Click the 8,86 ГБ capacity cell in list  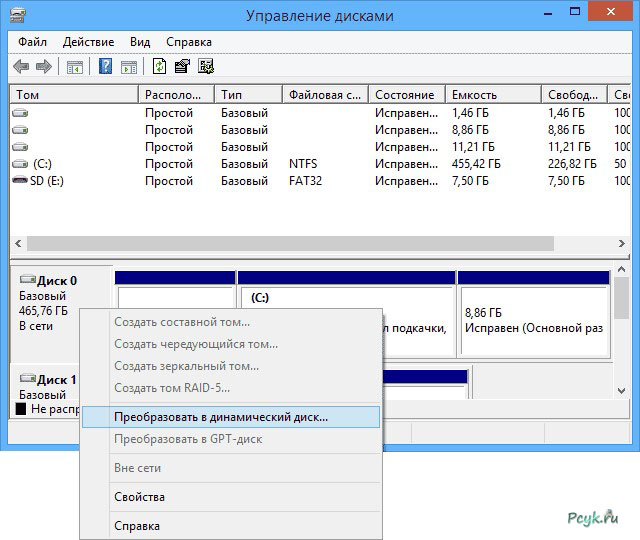tap(470, 130)
